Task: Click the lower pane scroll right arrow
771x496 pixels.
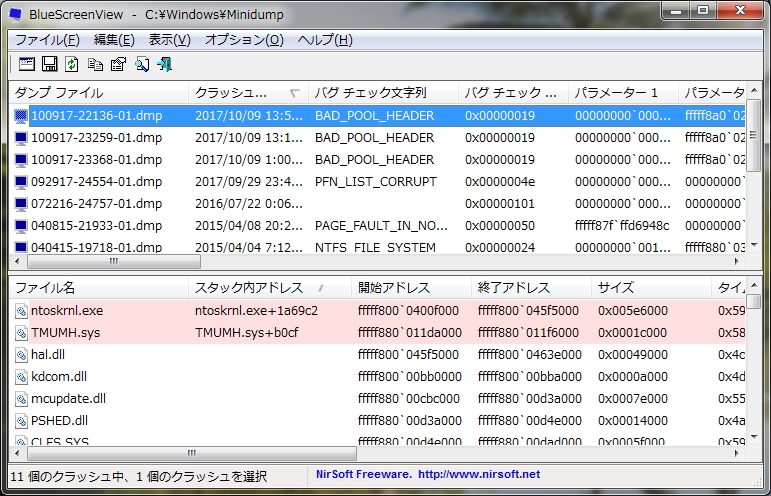Action: (737, 453)
